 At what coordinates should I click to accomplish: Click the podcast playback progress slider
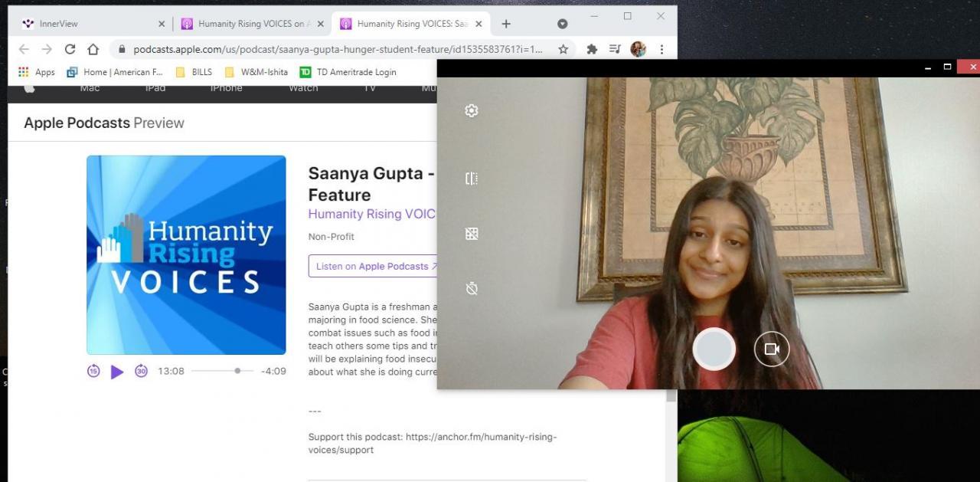(x=222, y=371)
